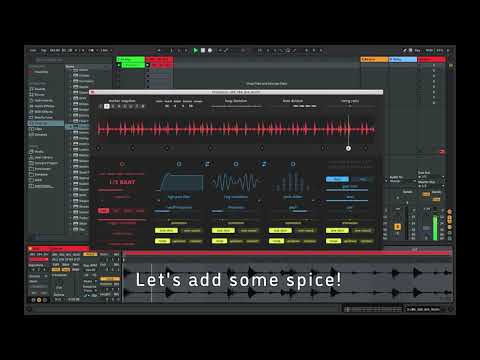The height and width of the screenshot is (360, 480).
Task: Click the green level meter in the mixer
Action: tap(435, 228)
